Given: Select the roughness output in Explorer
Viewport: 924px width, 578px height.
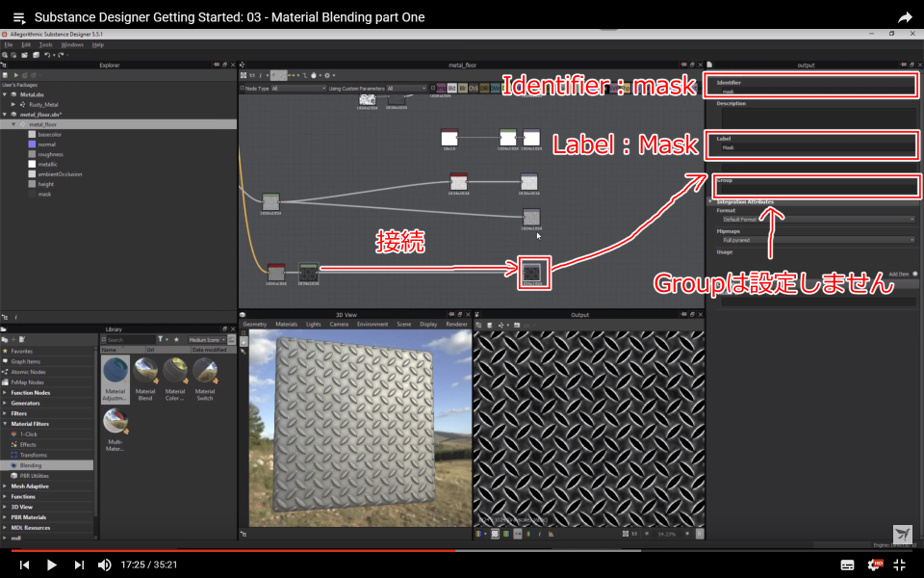Looking at the screenshot, I should point(50,154).
